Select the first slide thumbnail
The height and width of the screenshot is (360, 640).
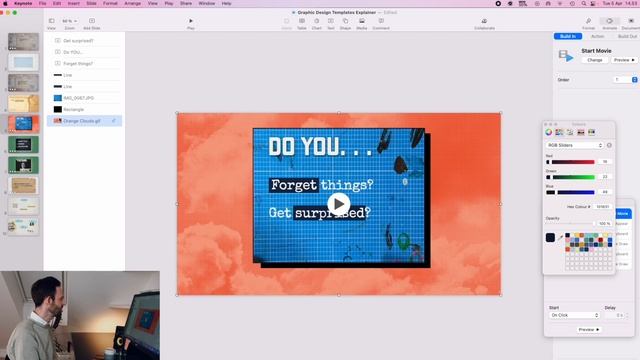pos(23,42)
